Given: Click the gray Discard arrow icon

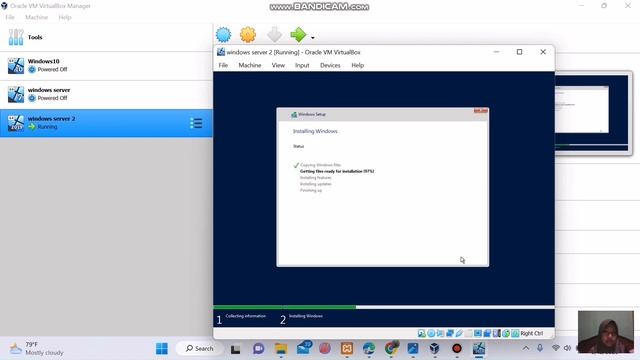Looking at the screenshot, I should [x=274, y=35].
